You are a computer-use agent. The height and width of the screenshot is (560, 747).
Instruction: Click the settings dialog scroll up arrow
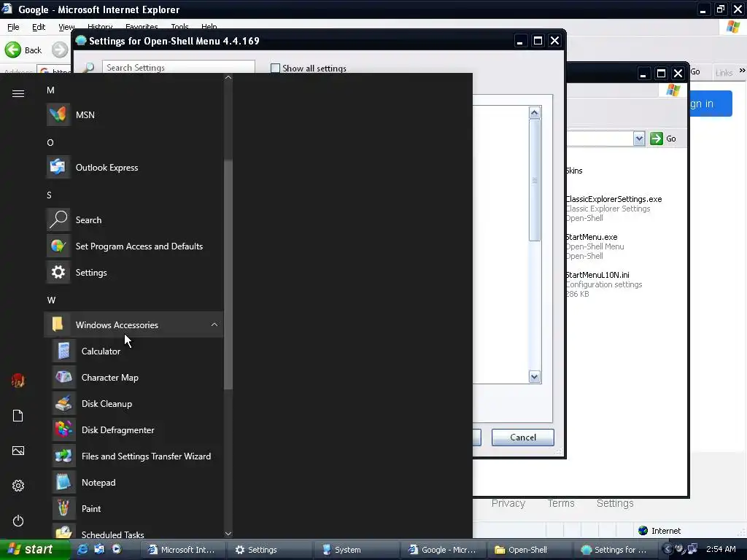point(535,112)
